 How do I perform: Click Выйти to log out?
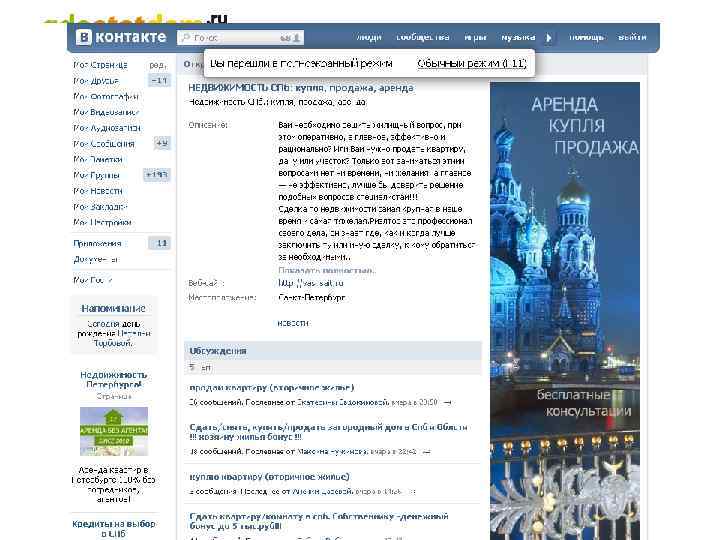[632, 37]
